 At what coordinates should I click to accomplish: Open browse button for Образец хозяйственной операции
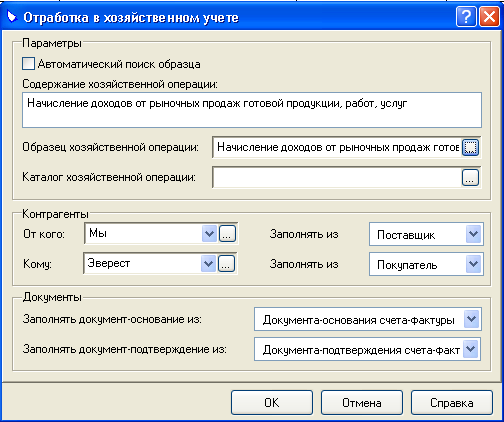pyautogui.click(x=470, y=147)
